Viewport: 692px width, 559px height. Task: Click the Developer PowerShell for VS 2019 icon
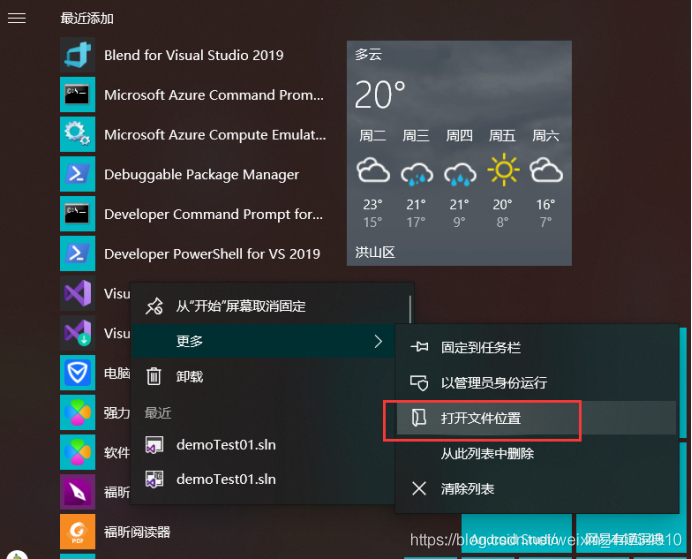coord(78,253)
